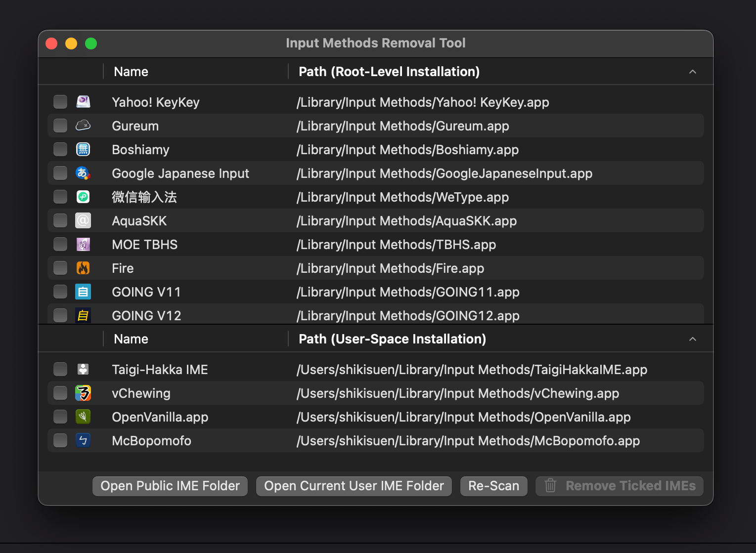
Task: Tick the GOING V11 checkbox
Action: pyautogui.click(x=60, y=292)
